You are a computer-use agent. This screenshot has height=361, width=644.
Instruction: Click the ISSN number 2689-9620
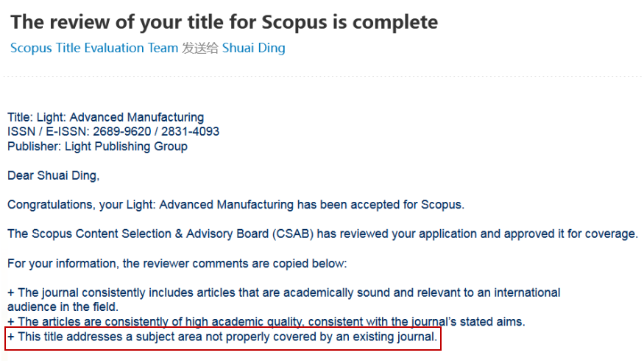pos(121,132)
